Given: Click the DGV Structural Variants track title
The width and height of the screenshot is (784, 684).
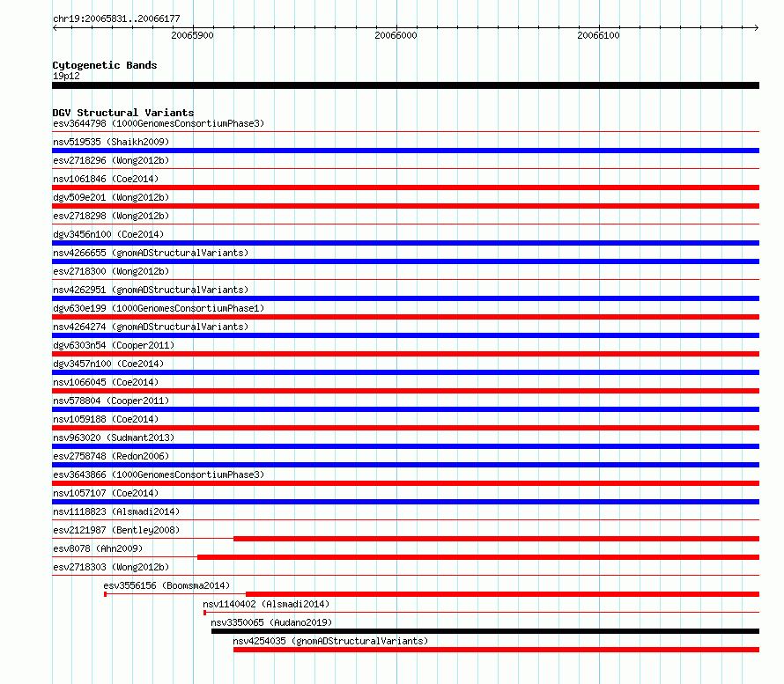Looking at the screenshot, I should click(x=123, y=113).
